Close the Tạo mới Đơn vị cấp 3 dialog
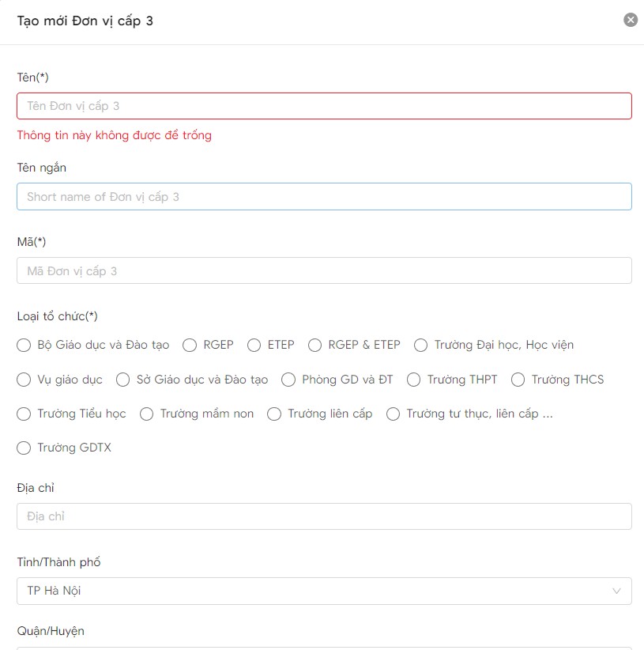Viewport: 644px width, 650px height. [x=630, y=21]
